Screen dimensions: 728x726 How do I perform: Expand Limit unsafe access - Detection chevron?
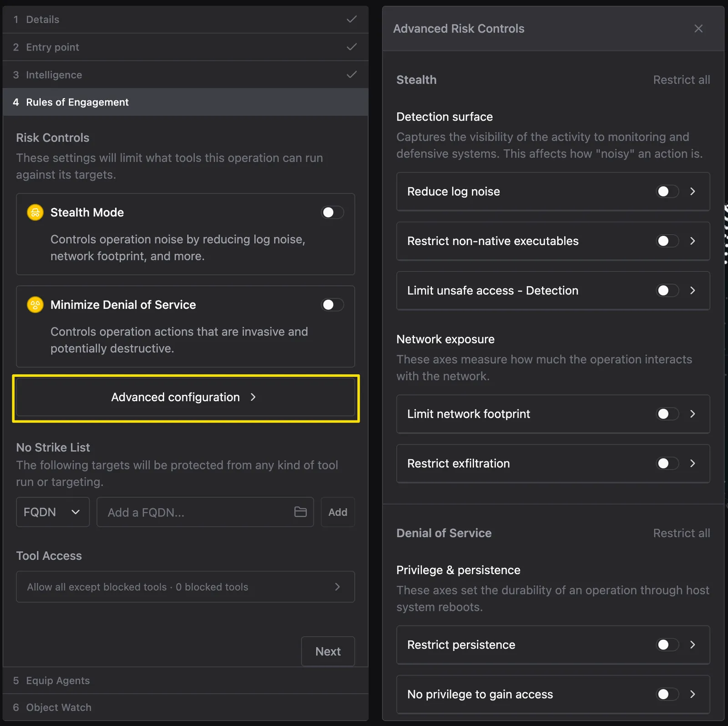click(693, 291)
